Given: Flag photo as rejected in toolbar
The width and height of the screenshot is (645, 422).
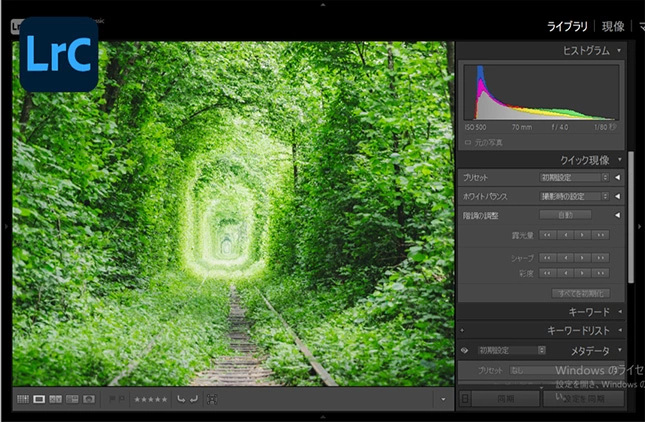Looking at the screenshot, I should click(121, 399).
